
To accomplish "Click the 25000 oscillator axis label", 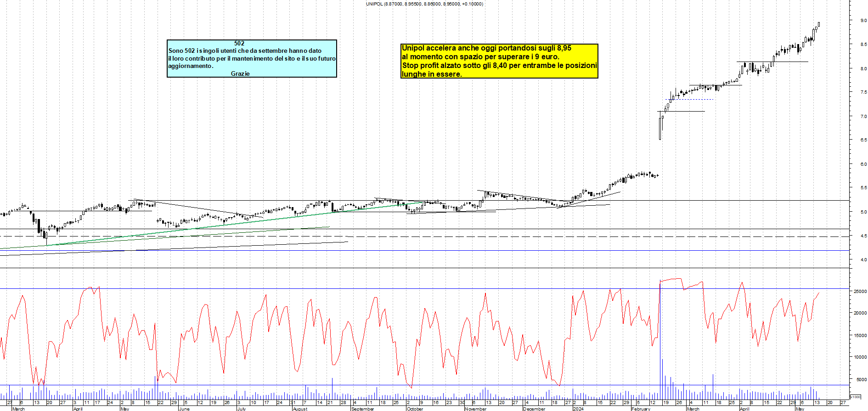I will pos(860,291).
